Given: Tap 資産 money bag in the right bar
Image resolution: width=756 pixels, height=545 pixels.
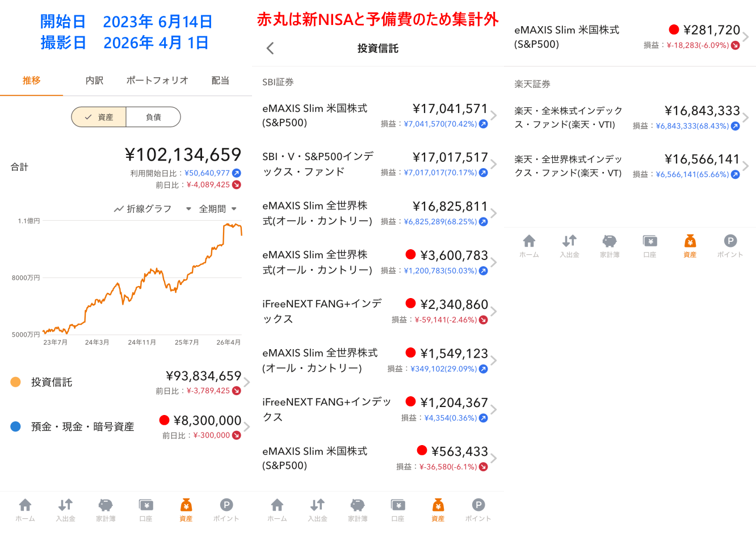Looking at the screenshot, I should [x=690, y=246].
